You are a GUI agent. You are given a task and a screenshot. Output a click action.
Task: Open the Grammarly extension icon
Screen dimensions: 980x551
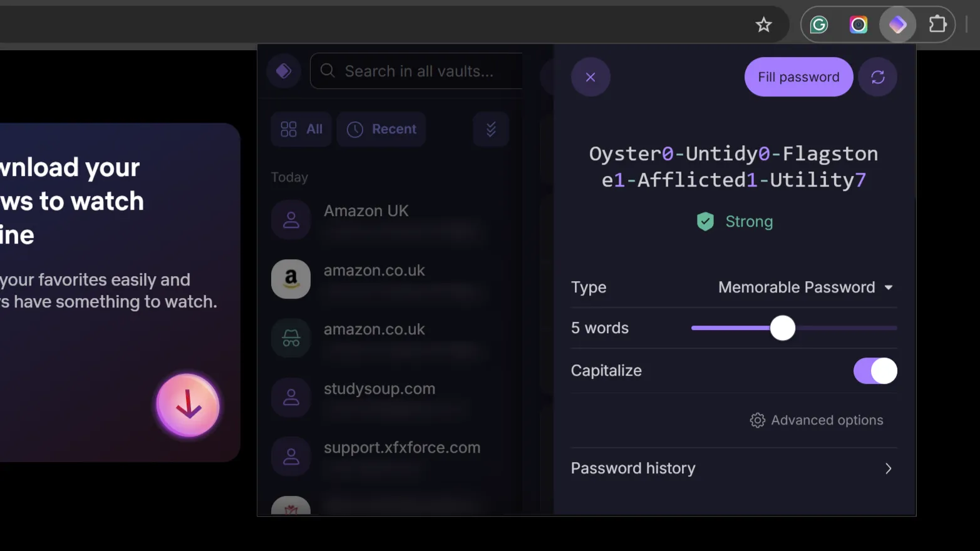tap(818, 24)
